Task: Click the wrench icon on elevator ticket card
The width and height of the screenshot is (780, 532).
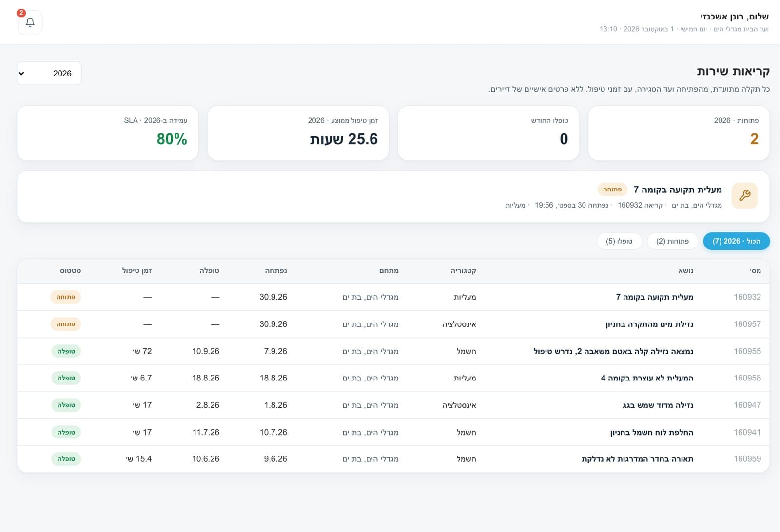Action: (x=744, y=195)
